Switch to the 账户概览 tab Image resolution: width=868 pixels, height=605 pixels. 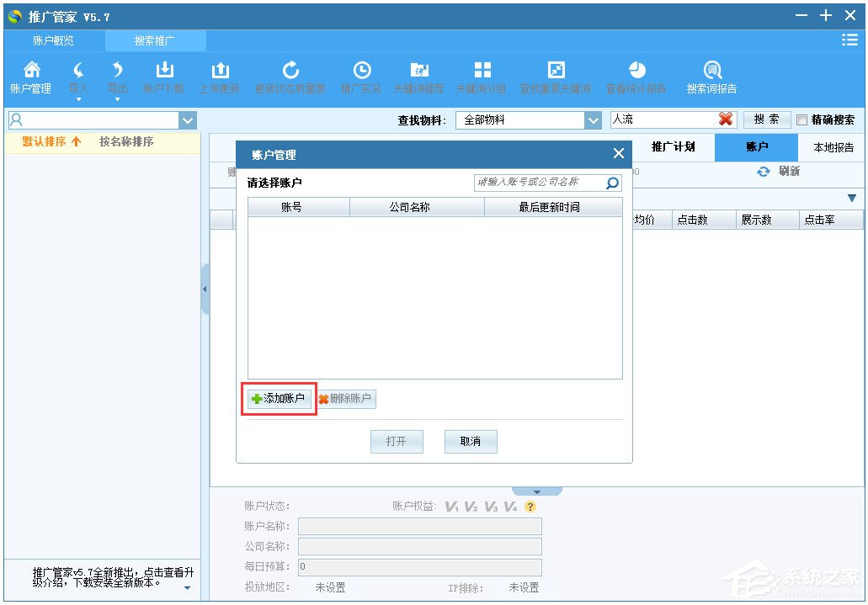coord(52,39)
